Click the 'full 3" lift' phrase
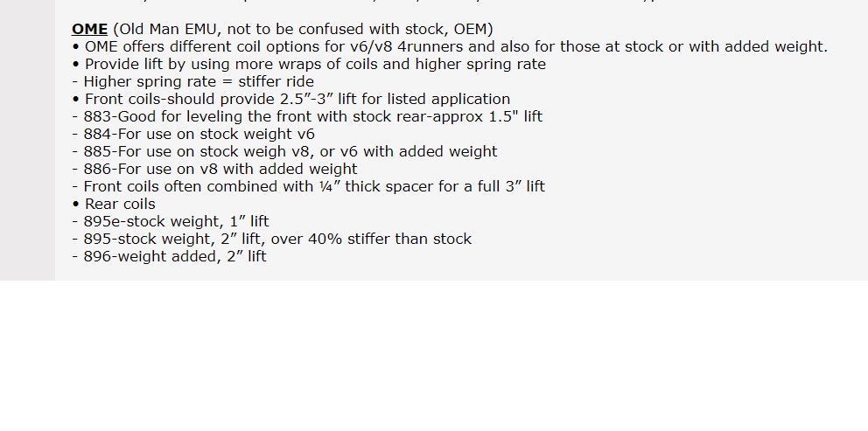This screenshot has height=431, width=868. pyautogui.click(x=512, y=186)
